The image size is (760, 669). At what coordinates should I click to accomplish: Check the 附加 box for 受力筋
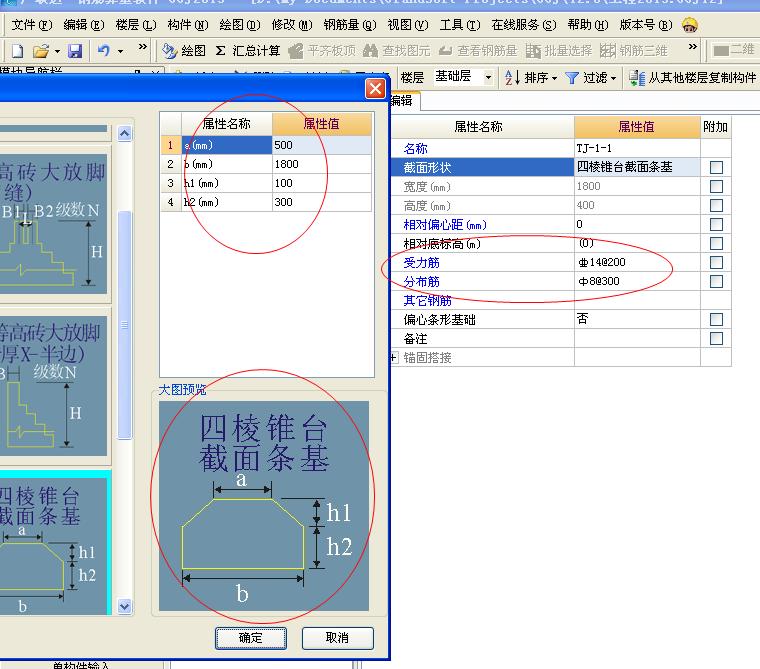tap(715, 263)
